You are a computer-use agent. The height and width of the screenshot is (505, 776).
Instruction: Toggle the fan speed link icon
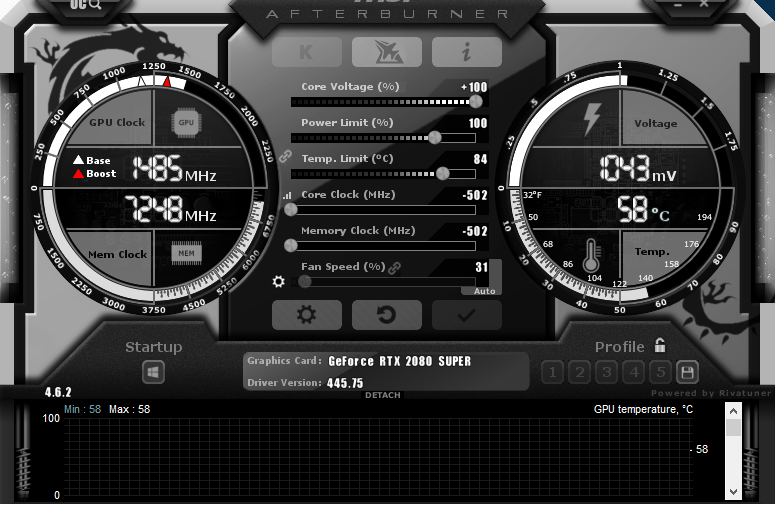click(x=394, y=268)
